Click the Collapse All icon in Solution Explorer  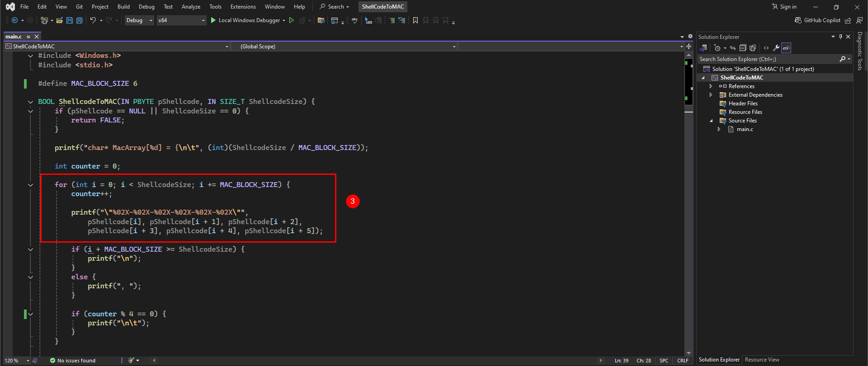(743, 48)
